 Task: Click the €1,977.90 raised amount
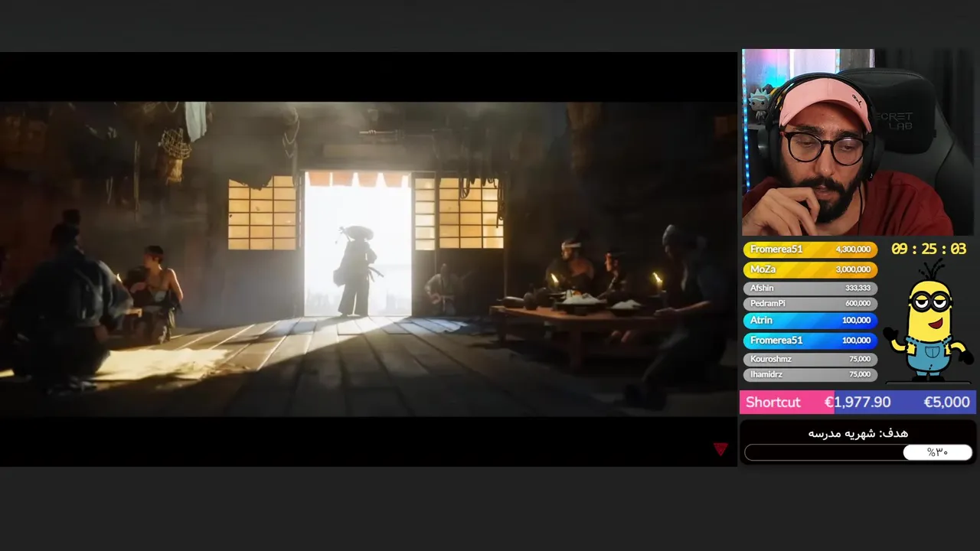[857, 403]
